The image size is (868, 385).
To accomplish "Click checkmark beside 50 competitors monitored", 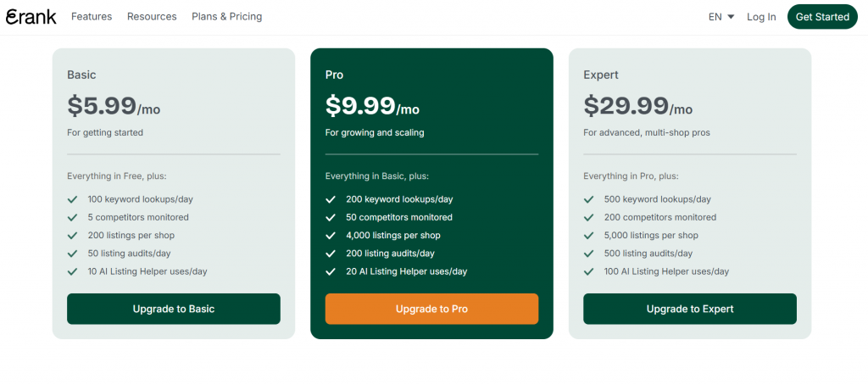I will click(331, 218).
